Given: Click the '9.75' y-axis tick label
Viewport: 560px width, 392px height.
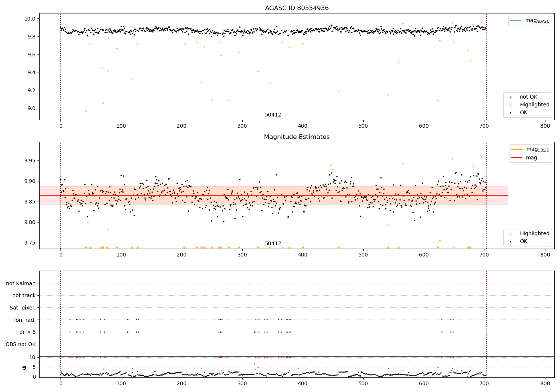Looking at the screenshot, I should 30,243.
